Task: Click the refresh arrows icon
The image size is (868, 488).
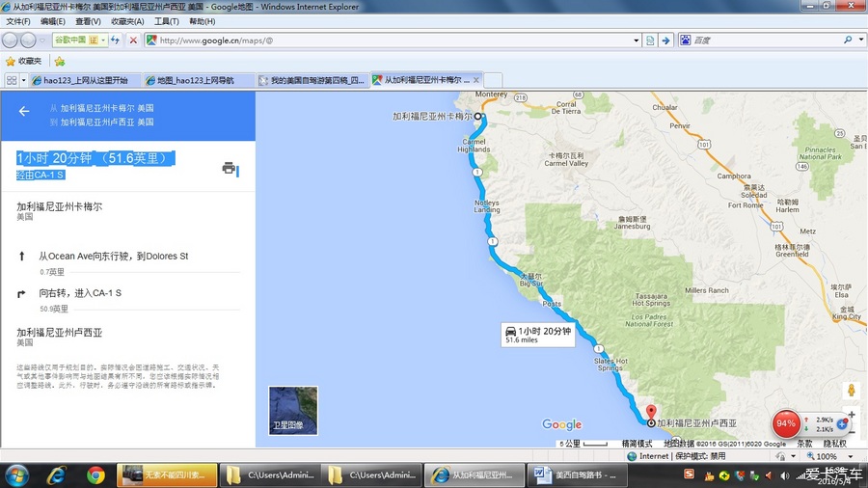Action: [x=115, y=40]
